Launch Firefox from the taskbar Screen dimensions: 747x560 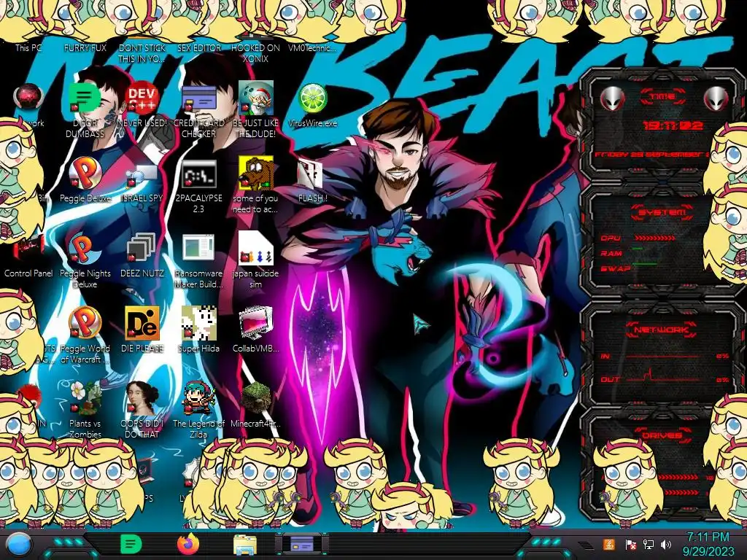(x=187, y=544)
